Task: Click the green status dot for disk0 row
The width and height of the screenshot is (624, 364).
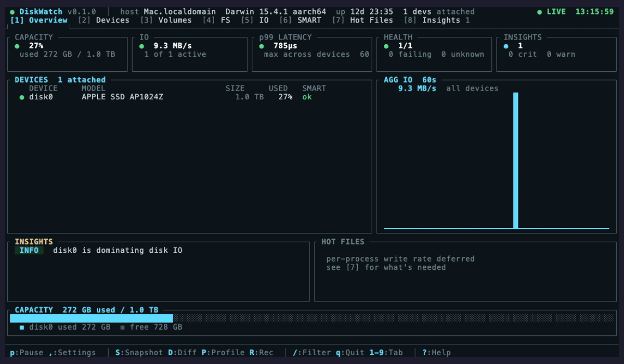Action: click(x=22, y=97)
